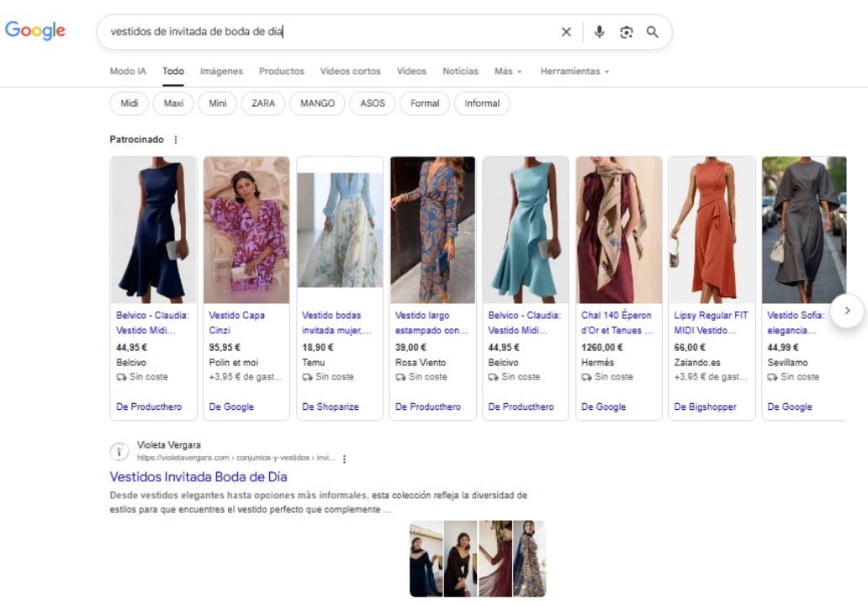Switch to the Modo IA tab
Image resolution: width=868 pixels, height=606 pixels.
point(128,72)
